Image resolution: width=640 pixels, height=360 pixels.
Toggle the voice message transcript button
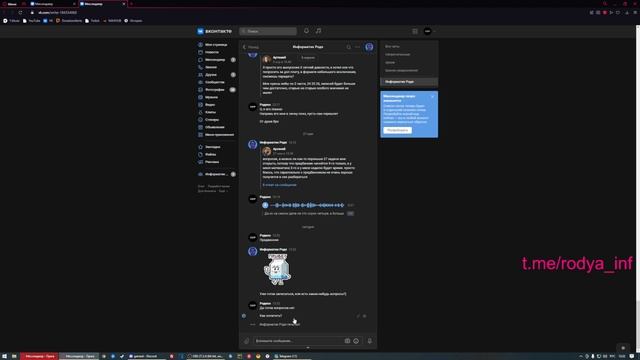coord(350,213)
